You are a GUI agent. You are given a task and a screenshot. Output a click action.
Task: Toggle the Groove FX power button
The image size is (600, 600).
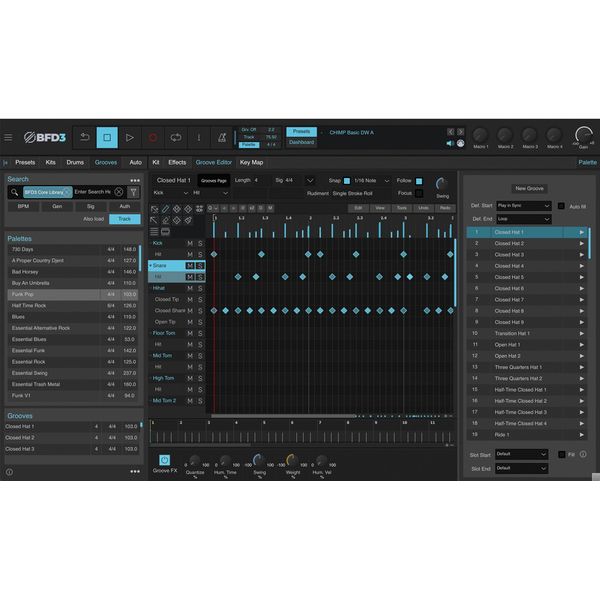[x=165, y=460]
